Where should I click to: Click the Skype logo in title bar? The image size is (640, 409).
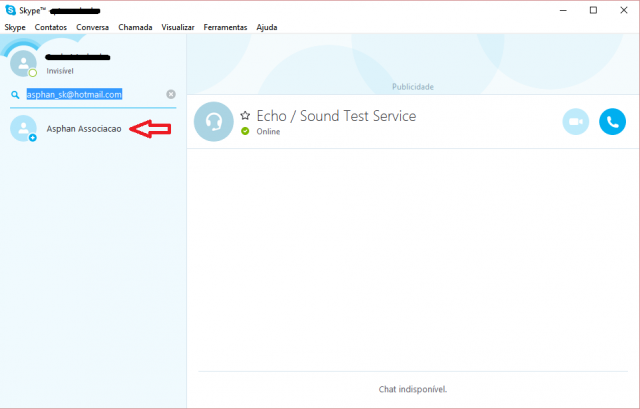click(x=11, y=10)
